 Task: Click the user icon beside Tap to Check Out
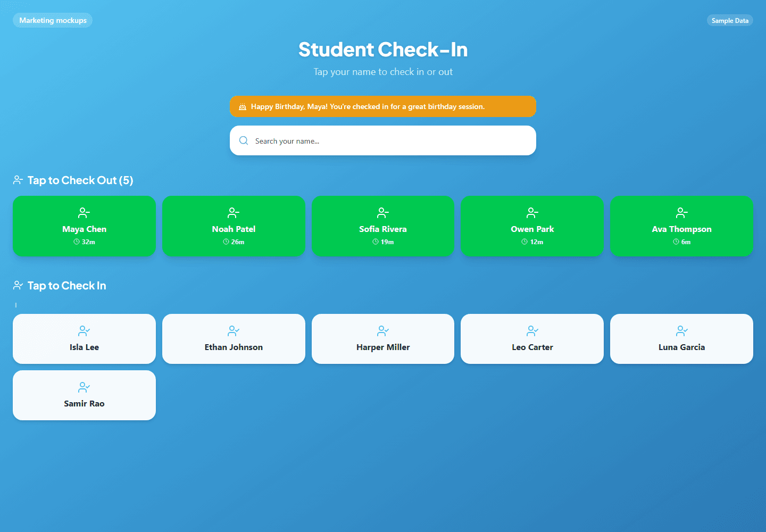point(18,180)
